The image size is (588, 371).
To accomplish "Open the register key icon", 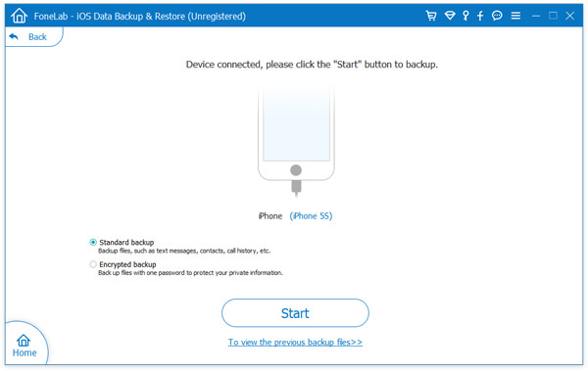I will coord(465,16).
